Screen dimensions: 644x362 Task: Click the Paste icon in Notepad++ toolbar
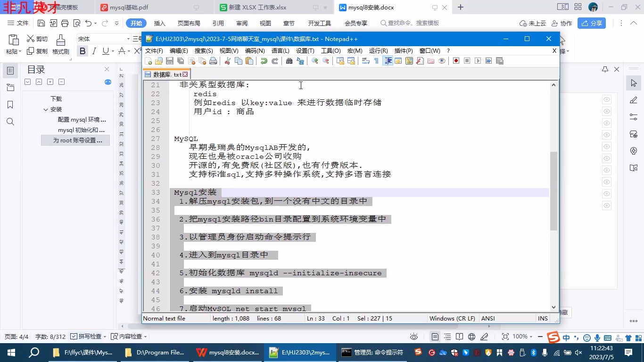pos(248,61)
